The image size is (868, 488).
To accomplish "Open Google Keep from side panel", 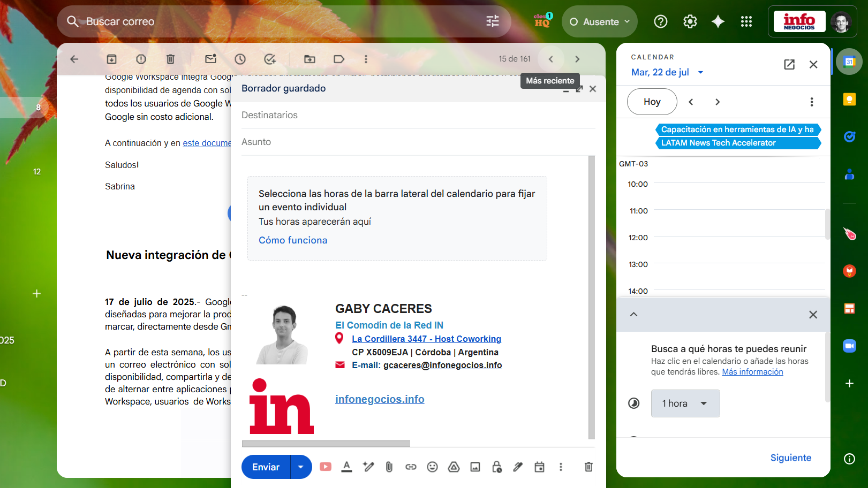I will tap(849, 100).
